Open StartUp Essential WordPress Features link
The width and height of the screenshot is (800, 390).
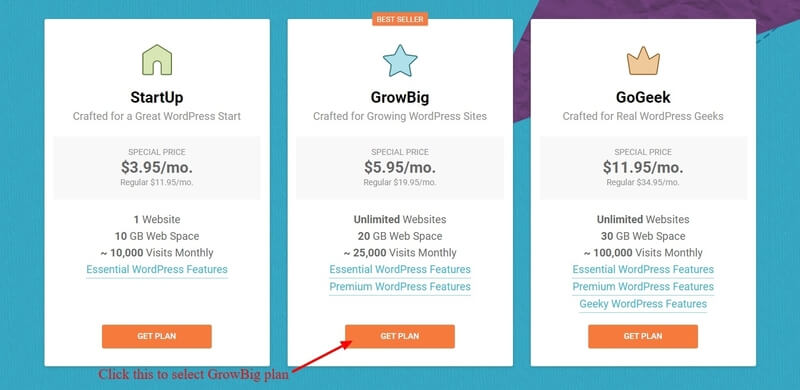(x=157, y=270)
